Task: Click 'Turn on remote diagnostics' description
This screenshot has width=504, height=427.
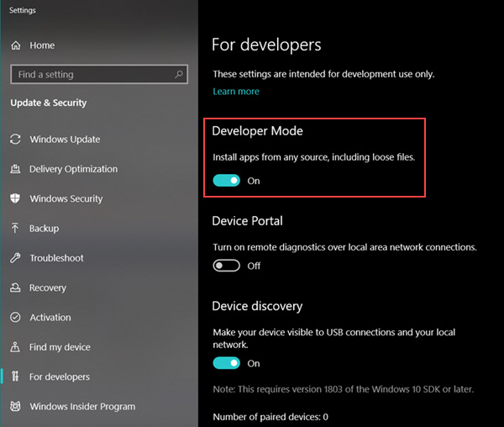Action: (344, 247)
